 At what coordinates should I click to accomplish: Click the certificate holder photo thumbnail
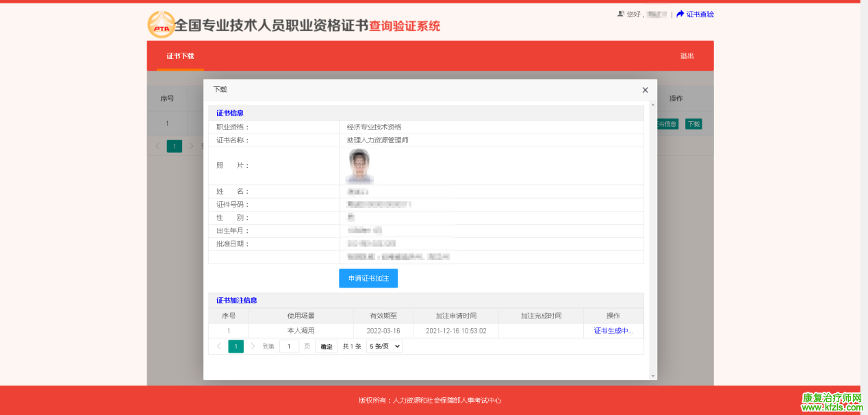pyautogui.click(x=359, y=166)
